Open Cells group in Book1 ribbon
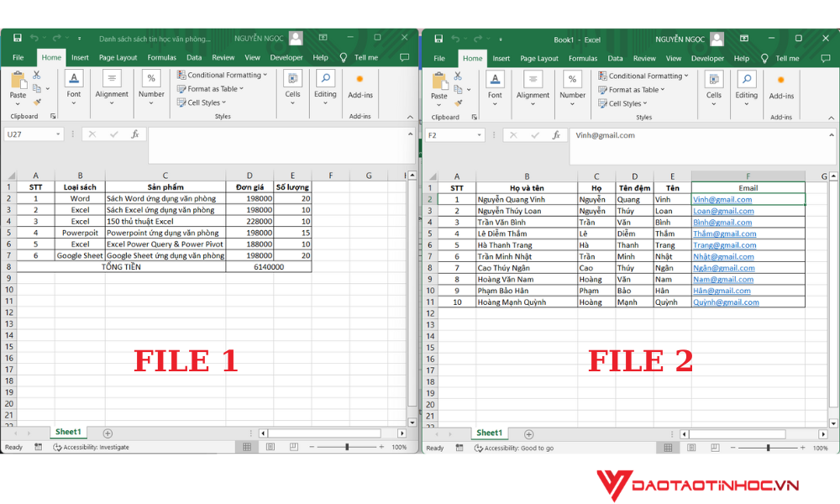The image size is (840, 504). click(713, 87)
